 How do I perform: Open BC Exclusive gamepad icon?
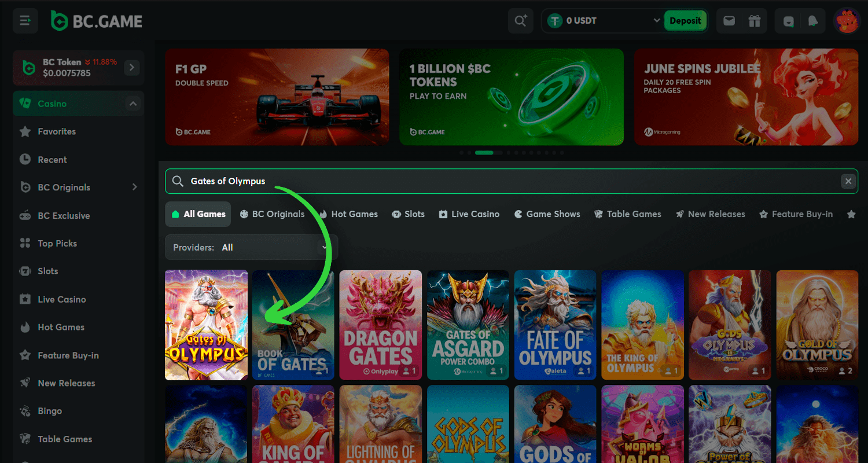(25, 216)
